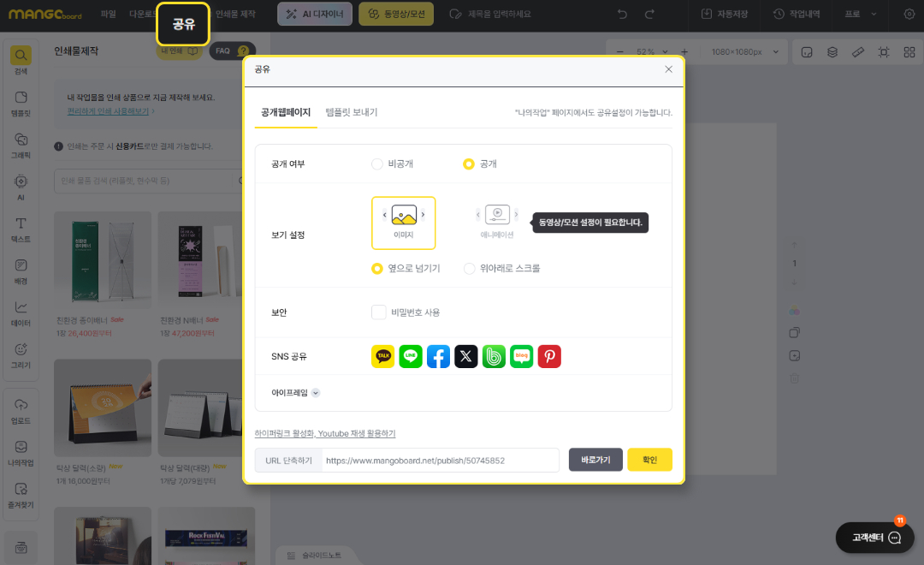Switch to 템플릿 보내기 tab

point(351,112)
